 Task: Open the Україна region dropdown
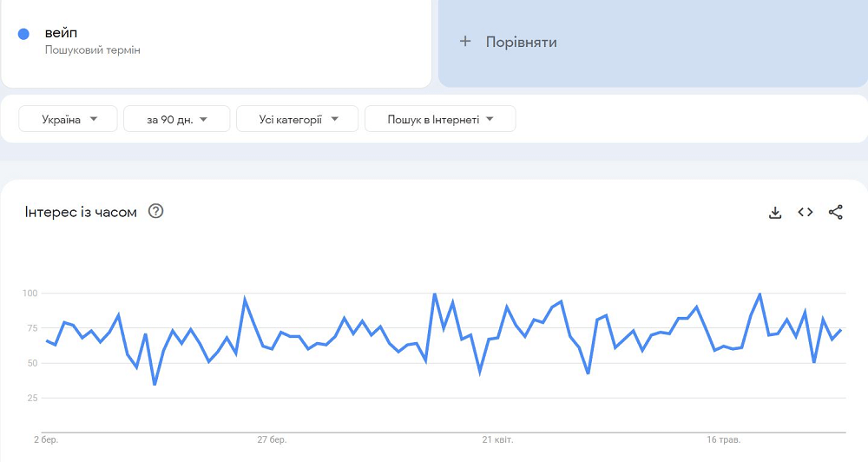coord(69,119)
